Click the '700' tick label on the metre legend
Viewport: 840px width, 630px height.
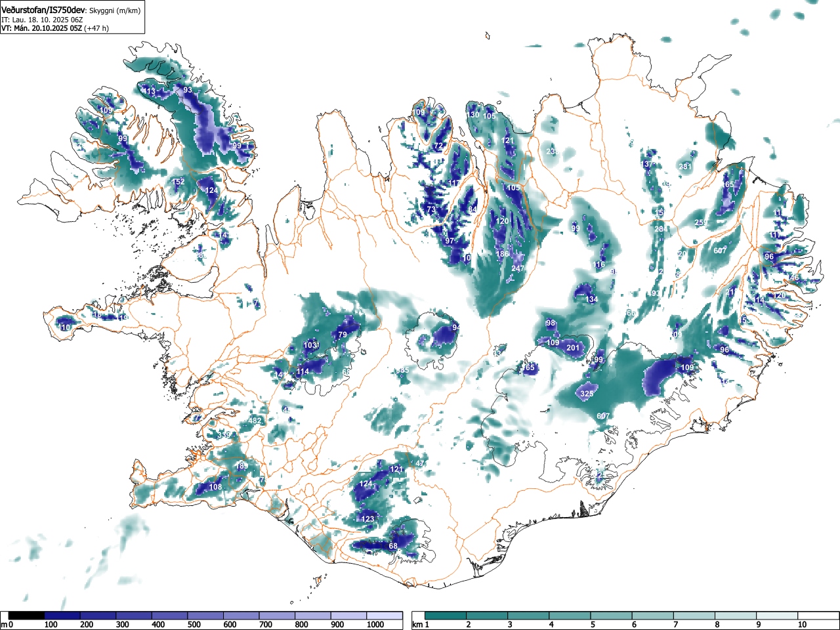(265, 625)
